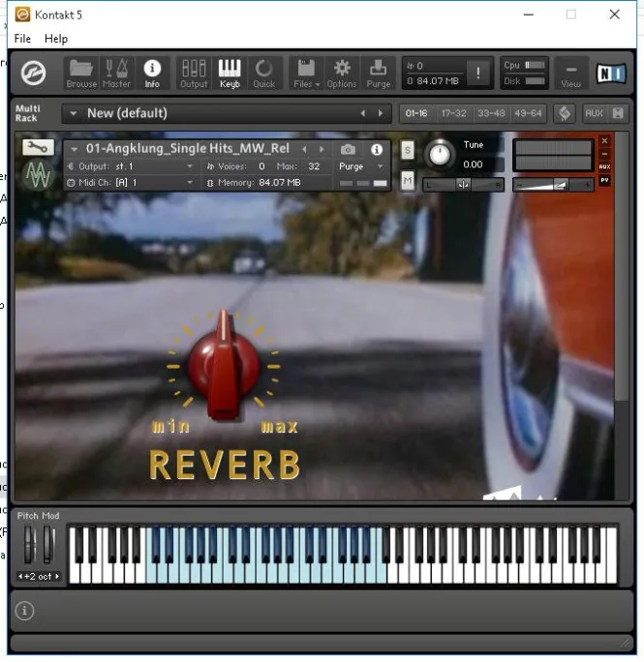Go to next multi preset

pyautogui.click(x=381, y=113)
